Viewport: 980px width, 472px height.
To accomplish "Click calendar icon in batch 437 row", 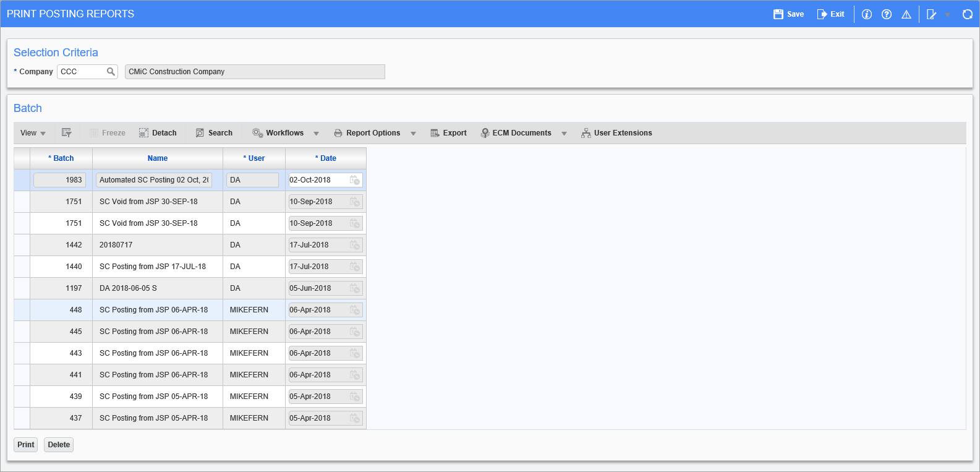I will (355, 418).
